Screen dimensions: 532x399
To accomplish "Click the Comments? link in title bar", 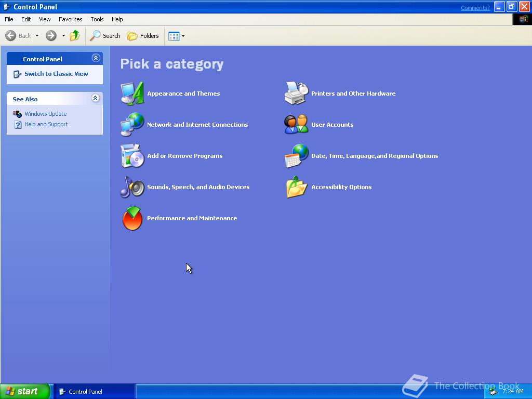I will [x=475, y=8].
